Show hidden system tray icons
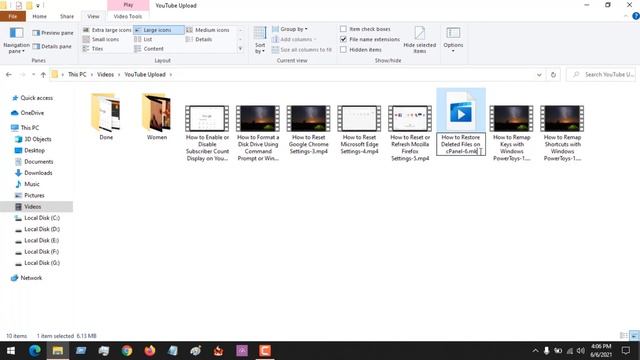 coord(535,351)
